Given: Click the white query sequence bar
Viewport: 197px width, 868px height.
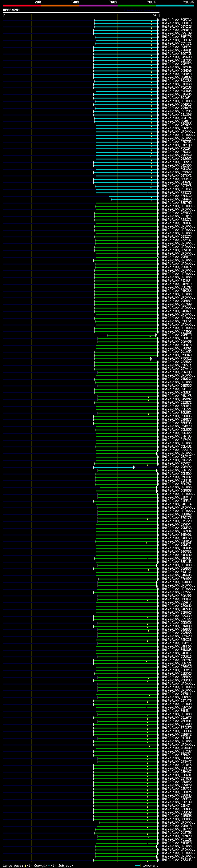Looking at the screenshot, I should click(81, 13).
